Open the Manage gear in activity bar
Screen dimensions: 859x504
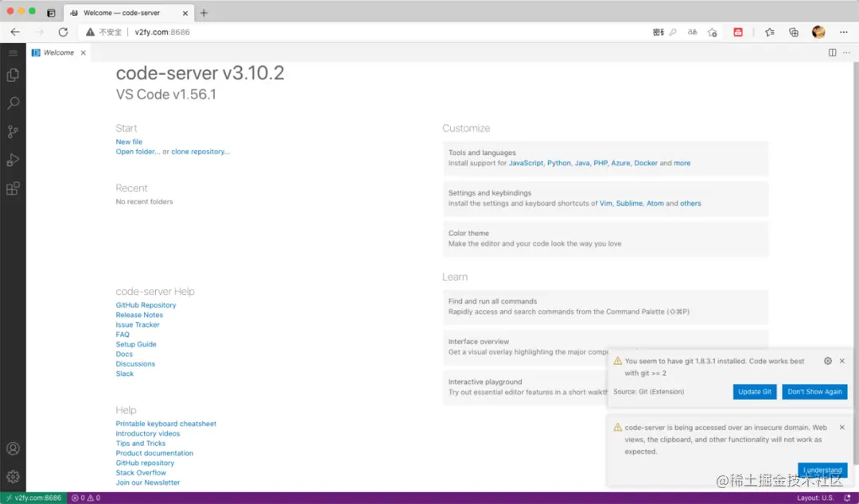click(x=14, y=477)
